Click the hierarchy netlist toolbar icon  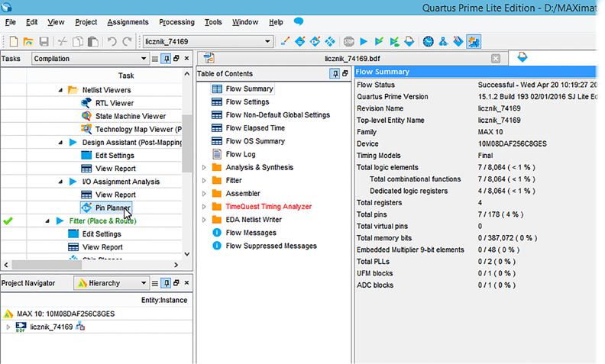click(x=443, y=41)
